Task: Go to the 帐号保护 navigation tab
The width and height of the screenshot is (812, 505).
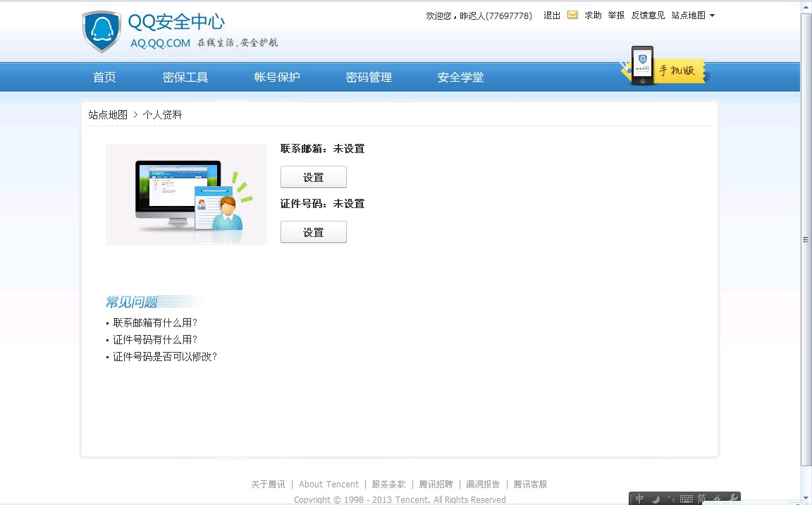Action: (x=277, y=77)
